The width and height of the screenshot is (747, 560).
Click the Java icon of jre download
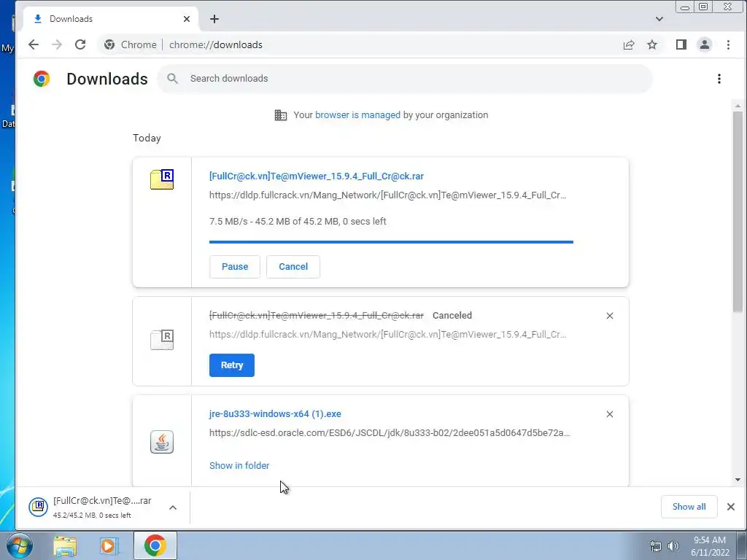point(162,442)
